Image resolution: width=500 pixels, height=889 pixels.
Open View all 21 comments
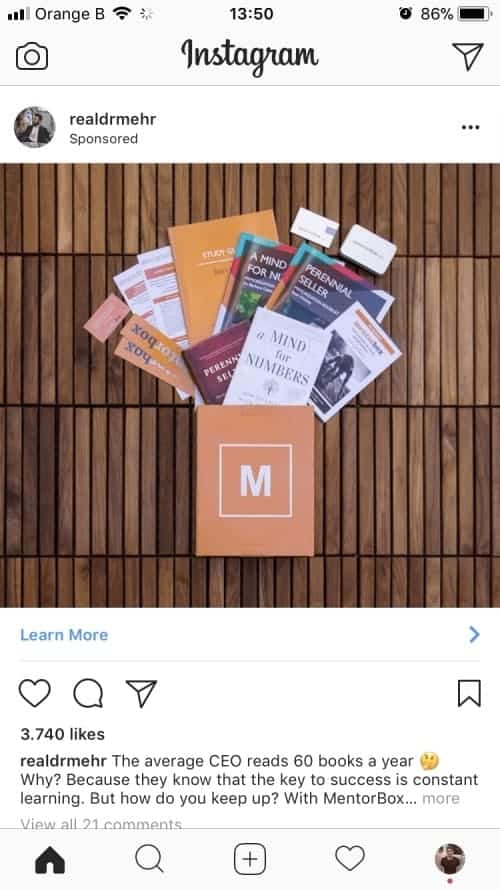click(101, 823)
